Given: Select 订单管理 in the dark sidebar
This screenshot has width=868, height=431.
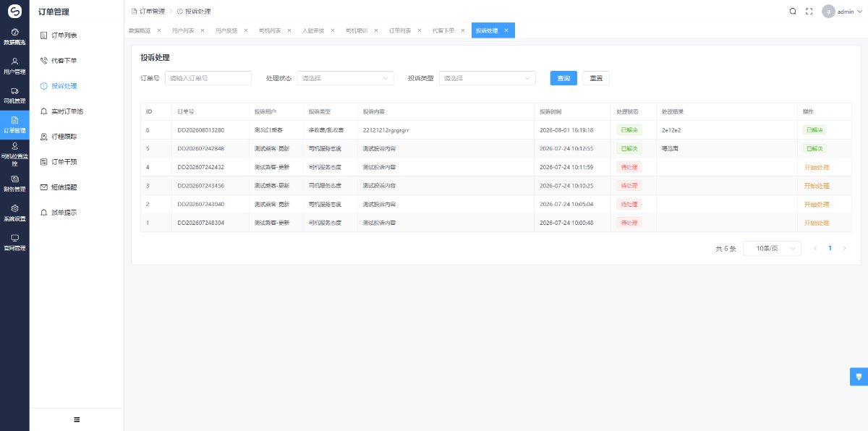Looking at the screenshot, I should pos(14,124).
